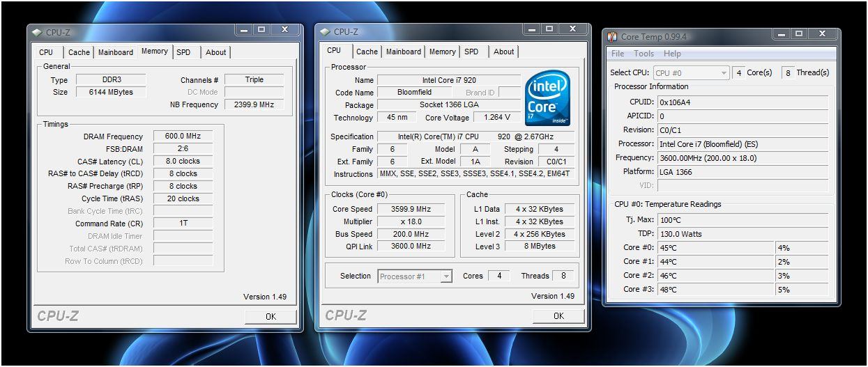The width and height of the screenshot is (868, 367).
Task: Close the Core Temp window
Action: pyautogui.click(x=823, y=33)
